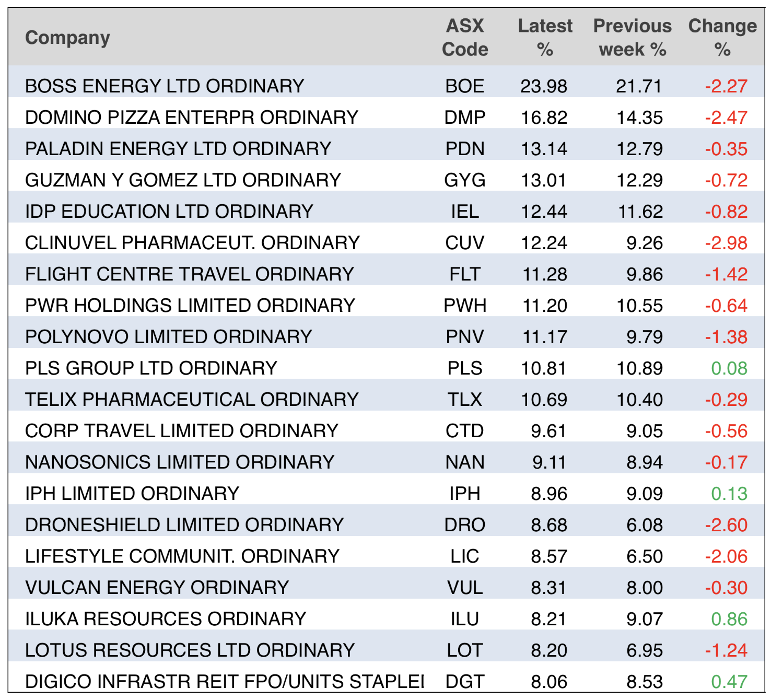Select the FLT ASX code cell

[x=465, y=274]
